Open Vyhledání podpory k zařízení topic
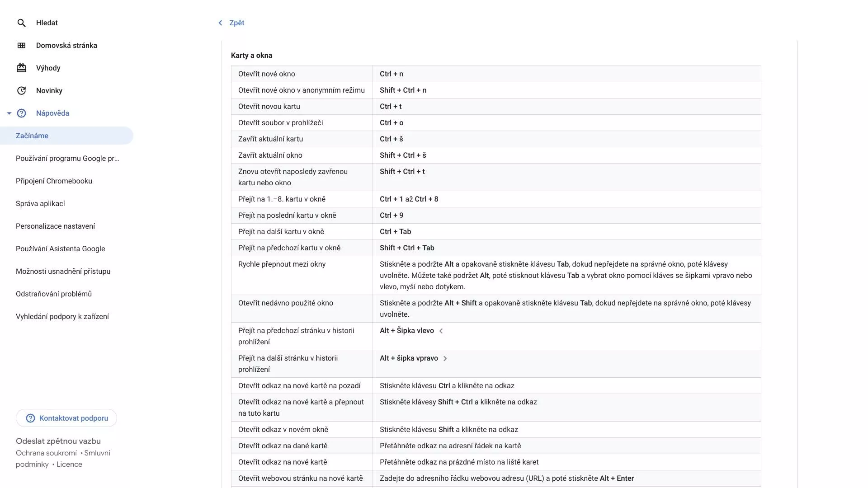The height and width of the screenshot is (488, 868). click(62, 316)
